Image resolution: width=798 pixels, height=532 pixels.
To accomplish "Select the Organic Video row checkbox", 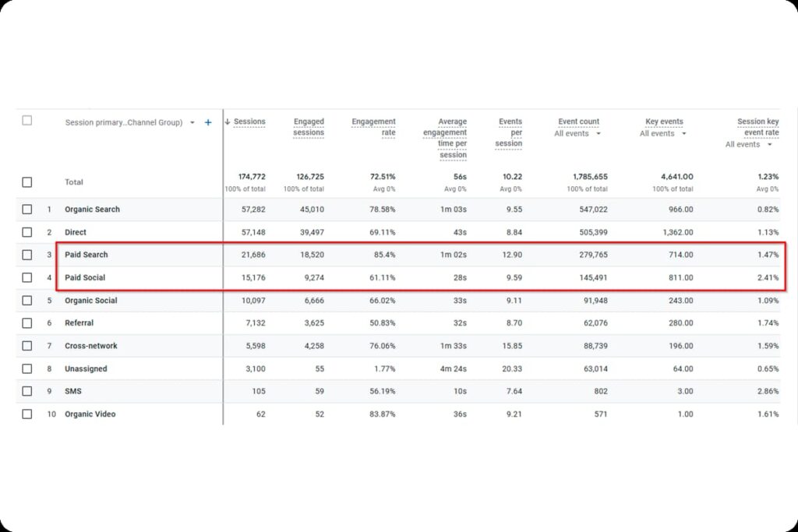I will tap(27, 414).
